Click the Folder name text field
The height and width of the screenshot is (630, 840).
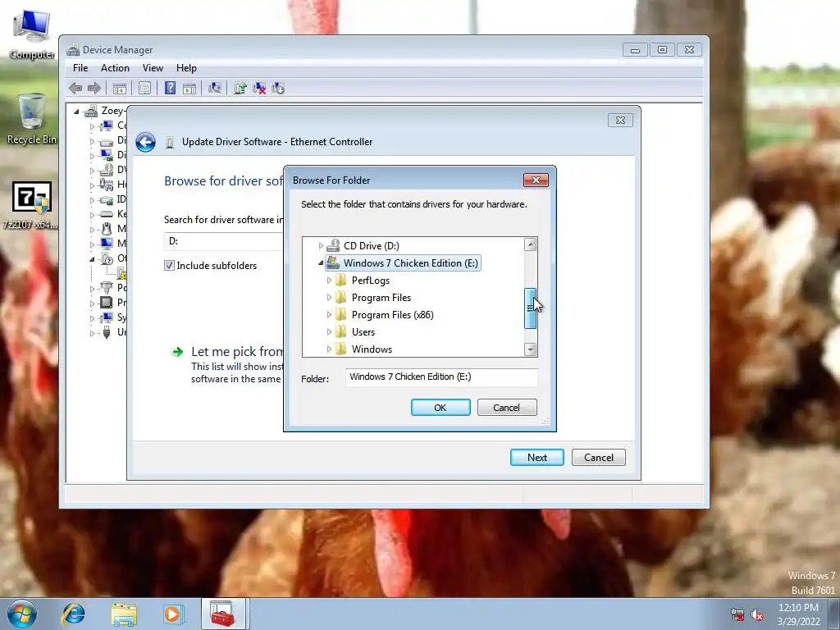tap(441, 377)
